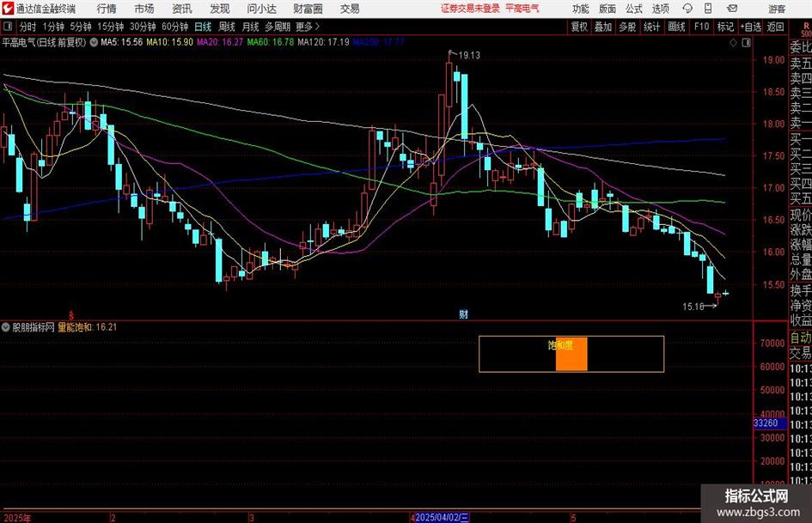Open the 版面 menu

(x=607, y=9)
